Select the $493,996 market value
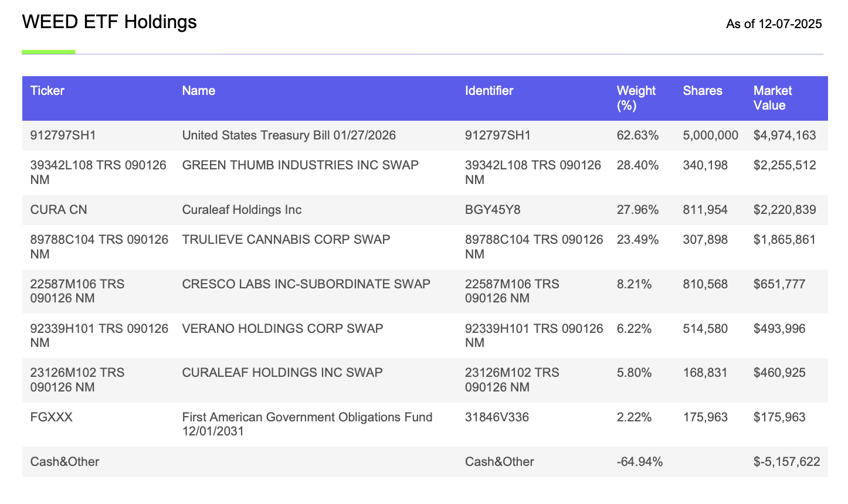The height and width of the screenshot is (504, 848). (779, 329)
